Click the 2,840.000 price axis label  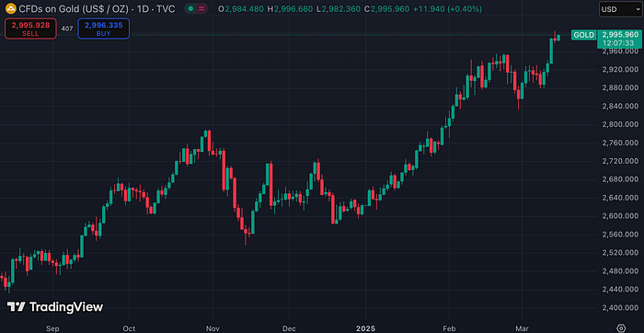619,106
